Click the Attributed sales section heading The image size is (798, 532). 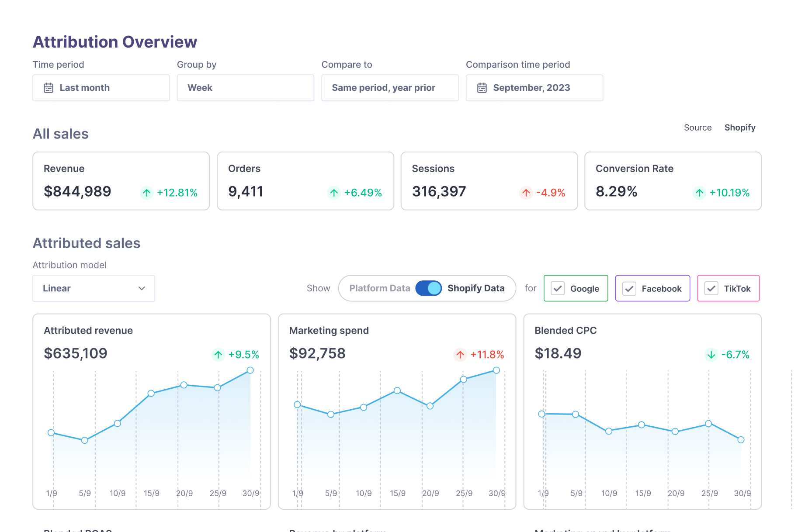pyautogui.click(x=87, y=243)
